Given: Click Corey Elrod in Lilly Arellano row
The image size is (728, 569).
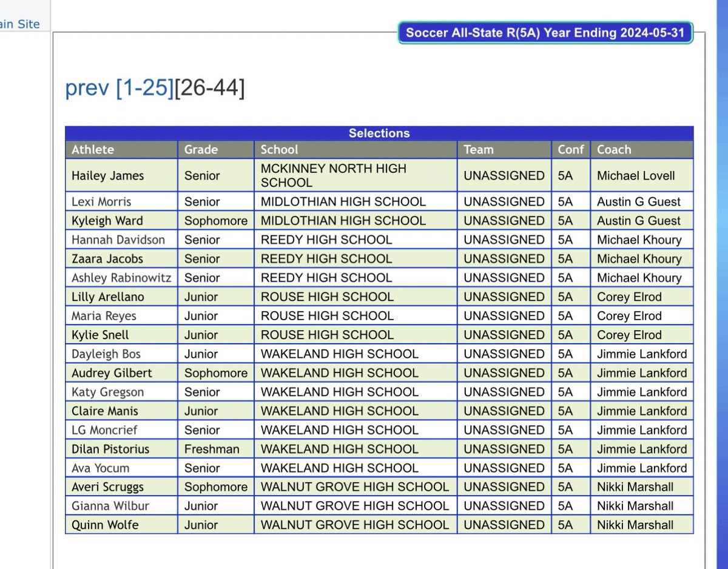Looking at the screenshot, I should click(629, 297).
